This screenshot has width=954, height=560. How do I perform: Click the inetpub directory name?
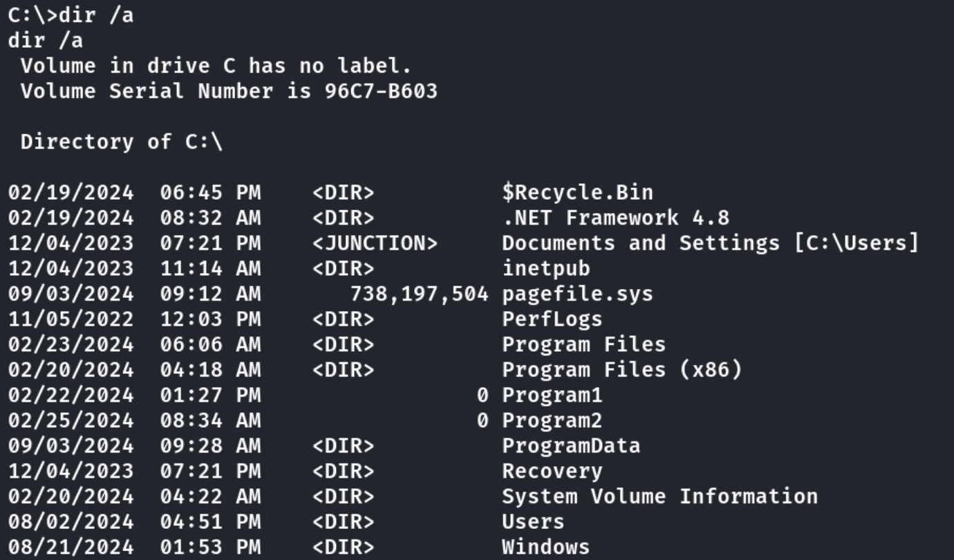point(545,268)
